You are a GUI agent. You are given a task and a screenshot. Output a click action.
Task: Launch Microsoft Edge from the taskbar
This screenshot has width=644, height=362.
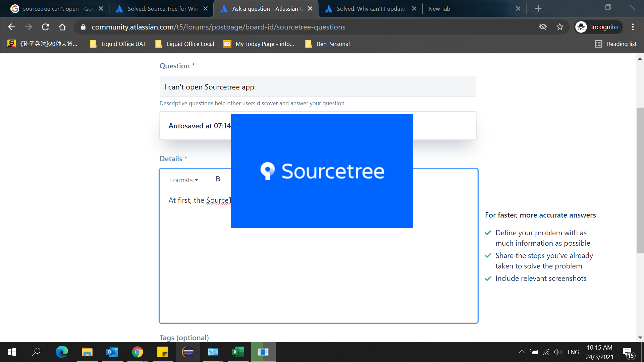[62, 352]
